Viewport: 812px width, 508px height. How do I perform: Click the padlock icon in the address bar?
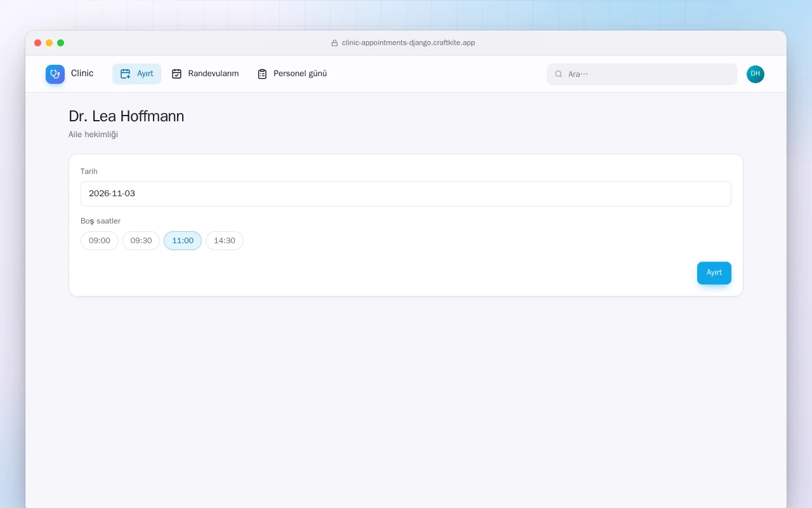coord(334,43)
